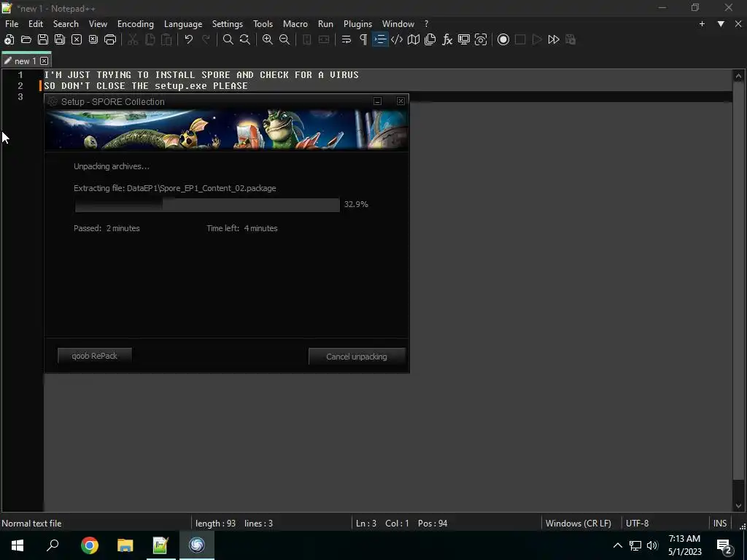This screenshot has height=560, width=747.
Task: Open the Document Map toolbar icon
Action: click(414, 39)
